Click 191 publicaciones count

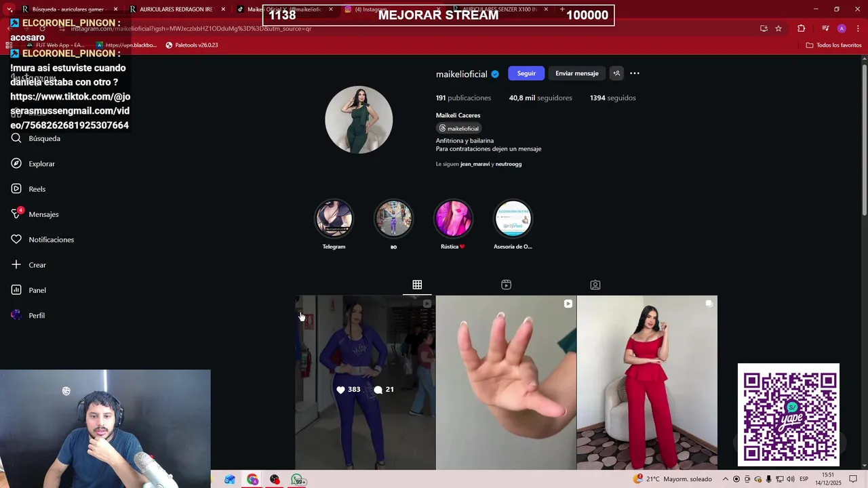[x=463, y=98]
